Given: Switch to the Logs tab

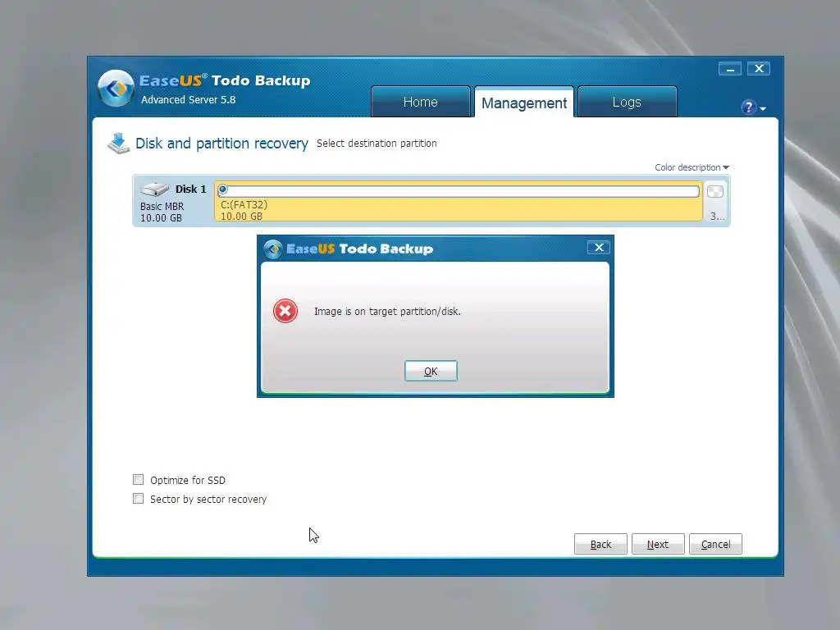Looking at the screenshot, I should [627, 102].
